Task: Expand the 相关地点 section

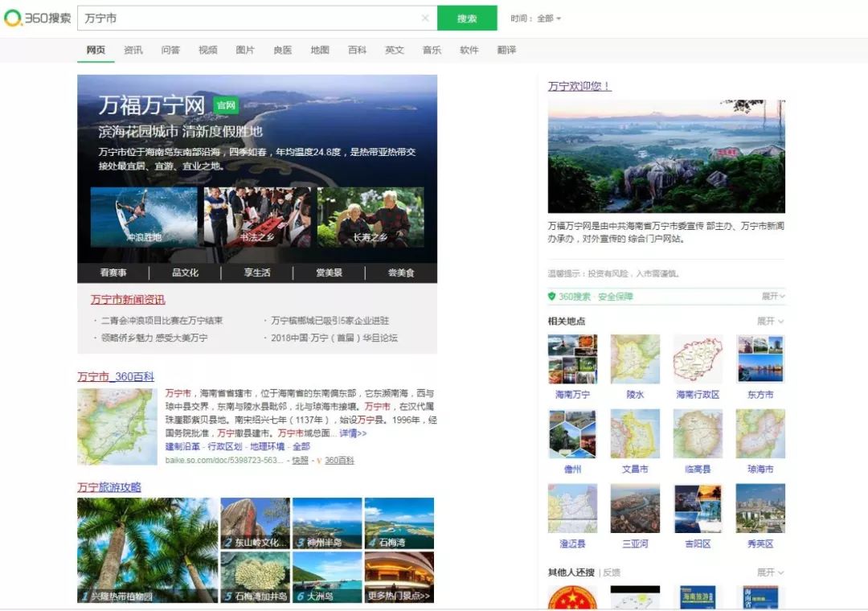Action: pos(770,322)
